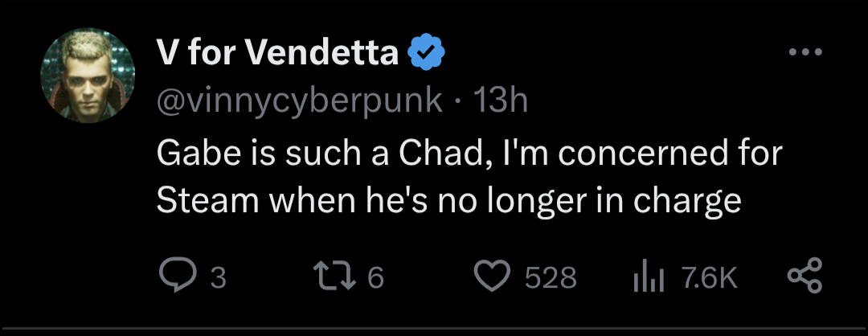Open the three-dot more options menu

805,53
